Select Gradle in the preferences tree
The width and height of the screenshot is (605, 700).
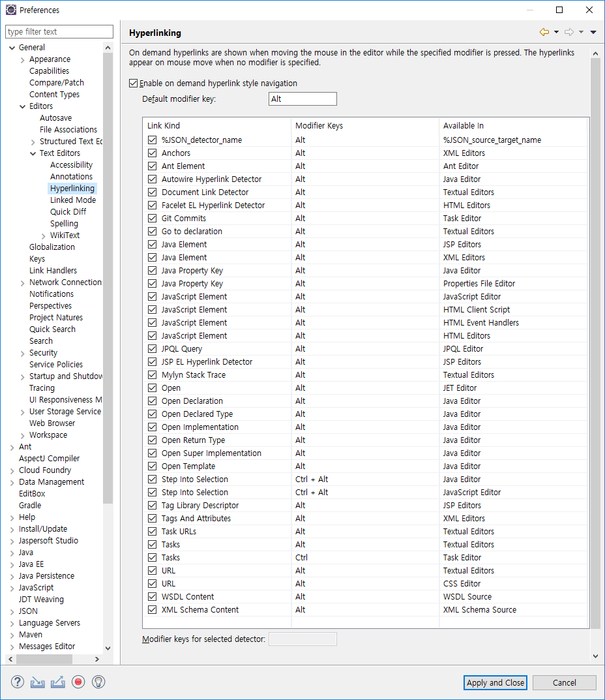coord(30,506)
